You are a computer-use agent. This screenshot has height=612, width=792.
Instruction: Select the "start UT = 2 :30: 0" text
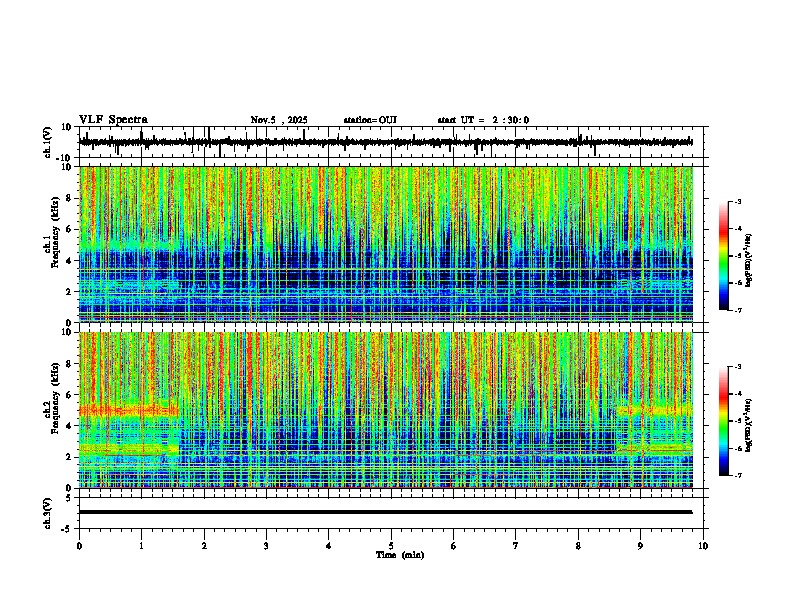point(483,120)
